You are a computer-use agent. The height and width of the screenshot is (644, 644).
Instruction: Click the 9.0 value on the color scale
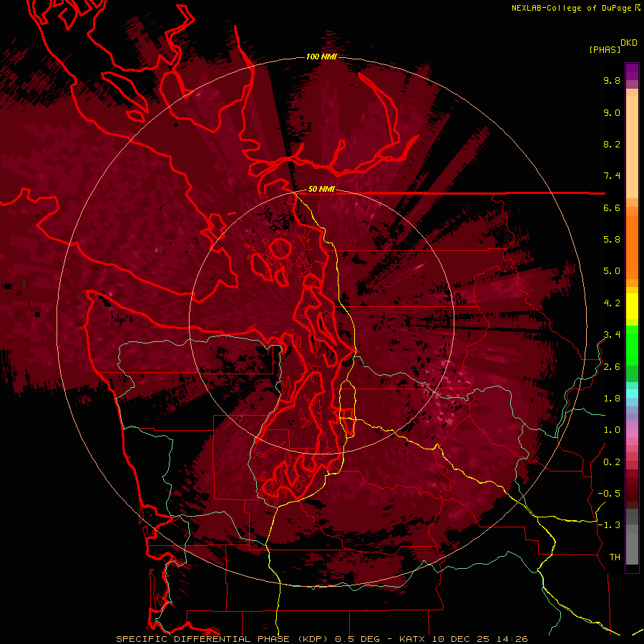point(612,113)
